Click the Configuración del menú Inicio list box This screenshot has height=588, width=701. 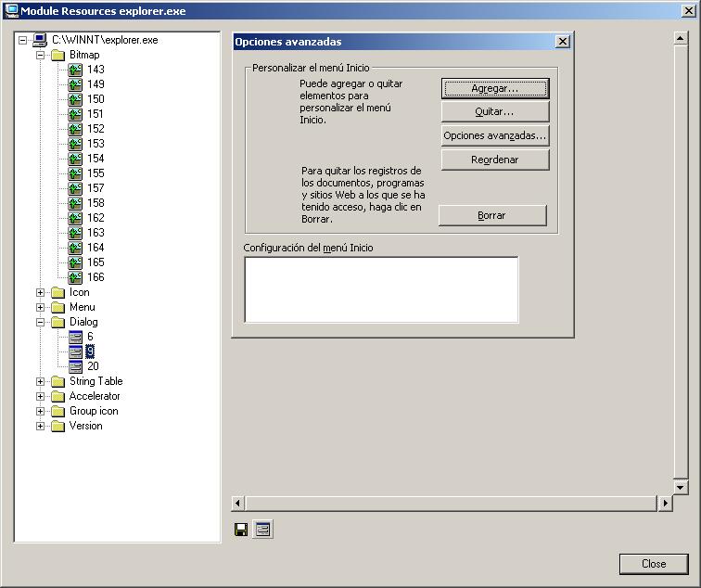tap(381, 289)
